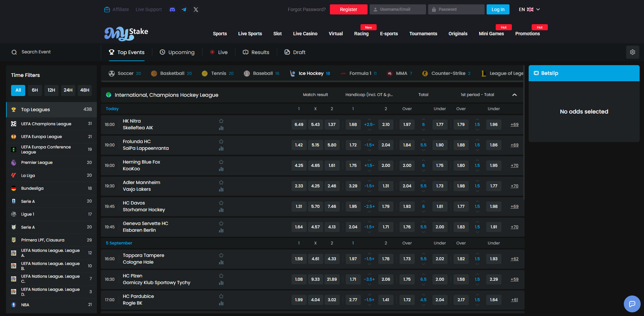The height and width of the screenshot is (316, 644).
Task: Favorite the Tappara Tampere match star
Action: coord(221,255)
